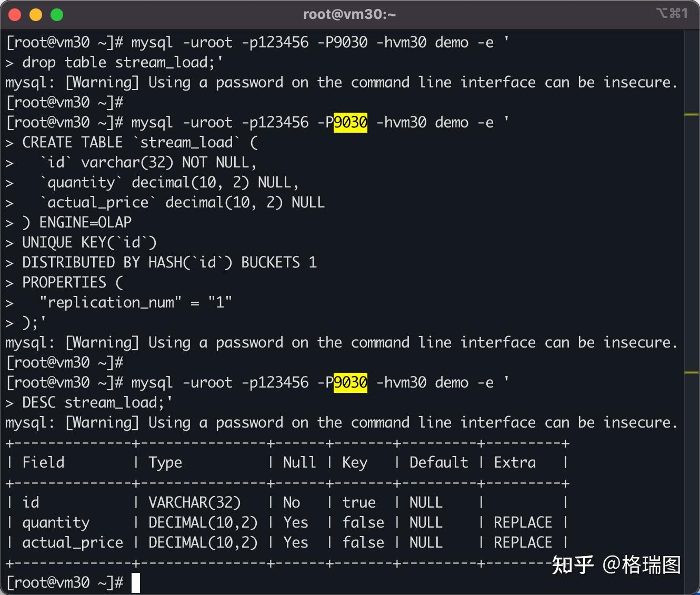Click the blinking terminal cursor block
Screen dimensions: 700x595
[137, 582]
